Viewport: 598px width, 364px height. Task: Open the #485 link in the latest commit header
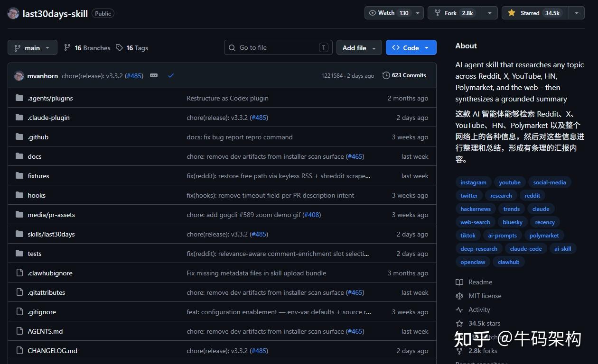pos(134,76)
